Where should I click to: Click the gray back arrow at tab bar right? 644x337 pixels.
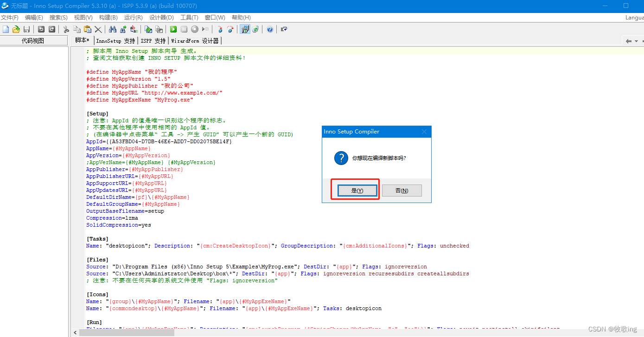coord(629,41)
